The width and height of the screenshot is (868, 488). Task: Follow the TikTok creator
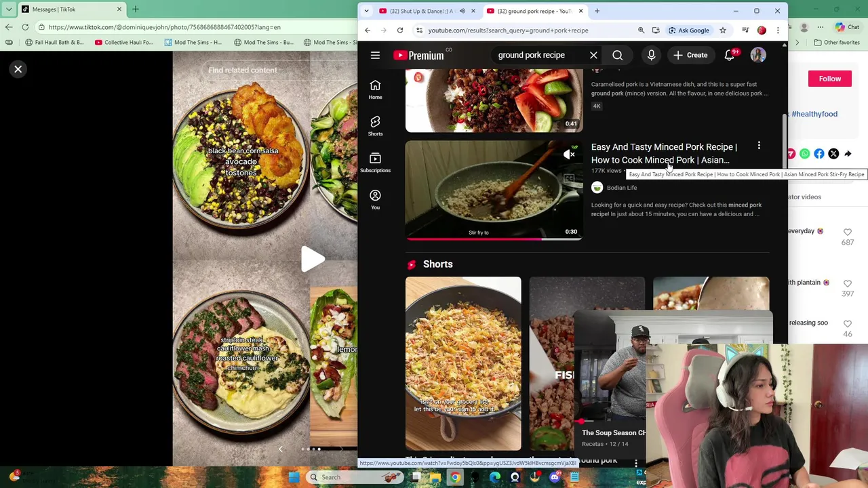(x=829, y=79)
